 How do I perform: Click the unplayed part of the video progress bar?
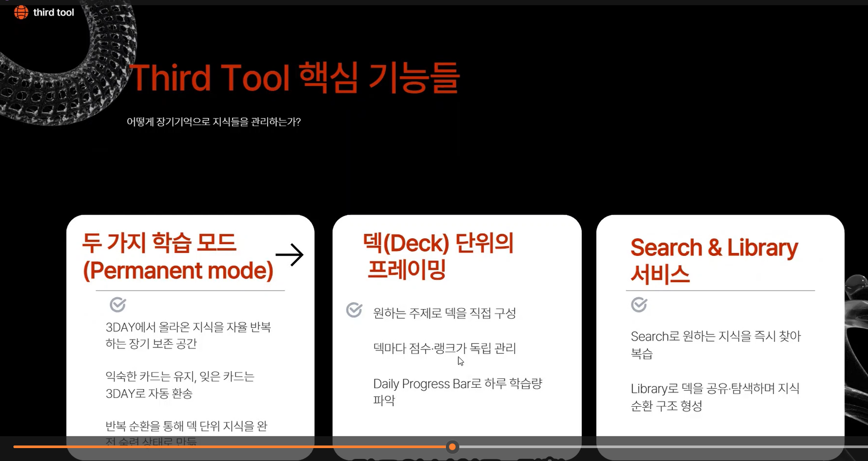pyautogui.click(x=663, y=447)
